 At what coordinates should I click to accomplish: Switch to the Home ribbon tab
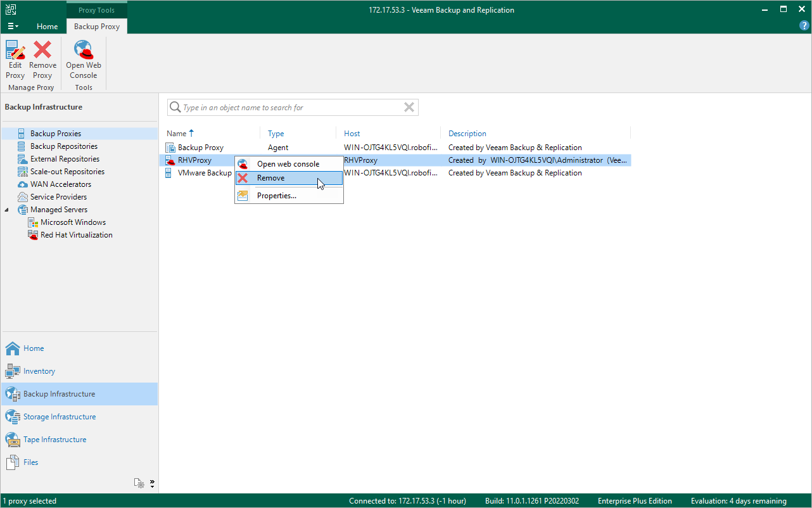[48, 27]
